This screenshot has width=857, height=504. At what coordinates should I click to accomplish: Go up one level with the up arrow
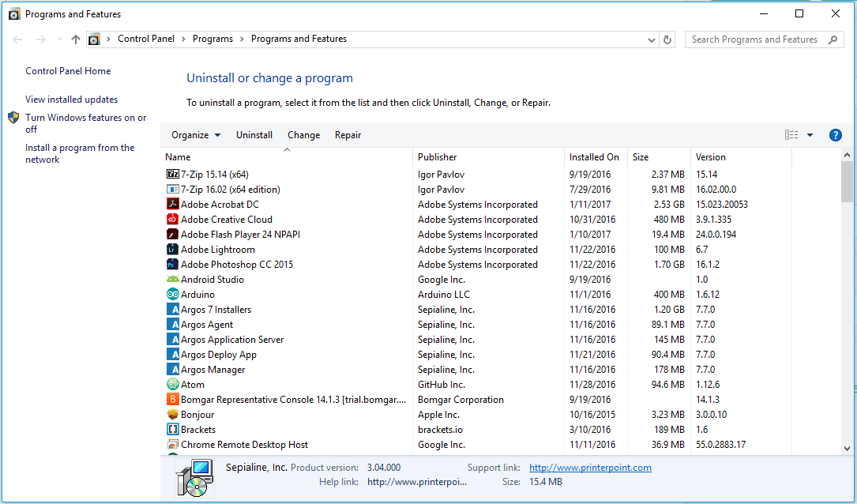click(75, 39)
